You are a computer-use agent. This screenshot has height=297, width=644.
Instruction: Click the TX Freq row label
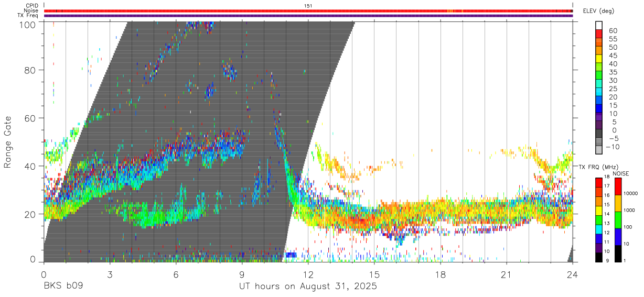pos(28,16)
